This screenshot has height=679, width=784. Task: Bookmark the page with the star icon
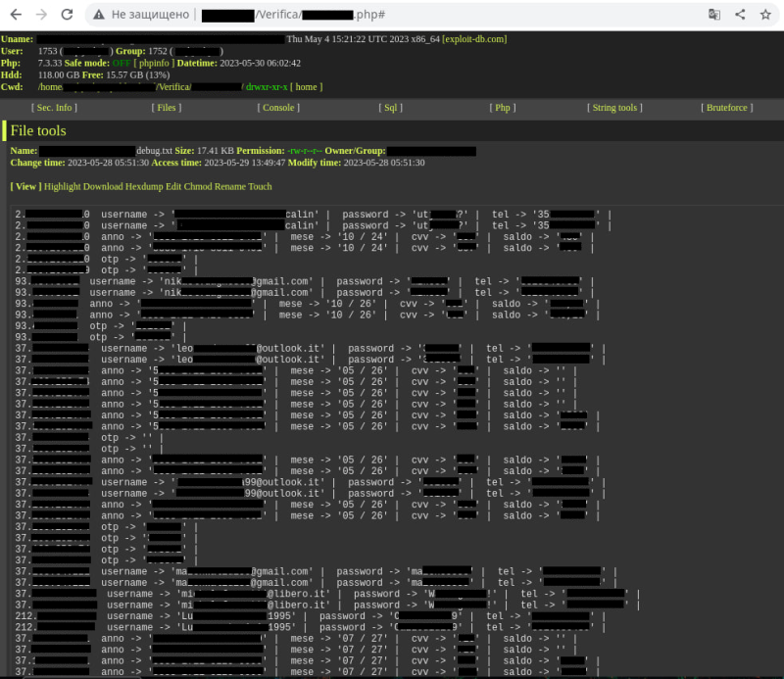click(x=764, y=15)
